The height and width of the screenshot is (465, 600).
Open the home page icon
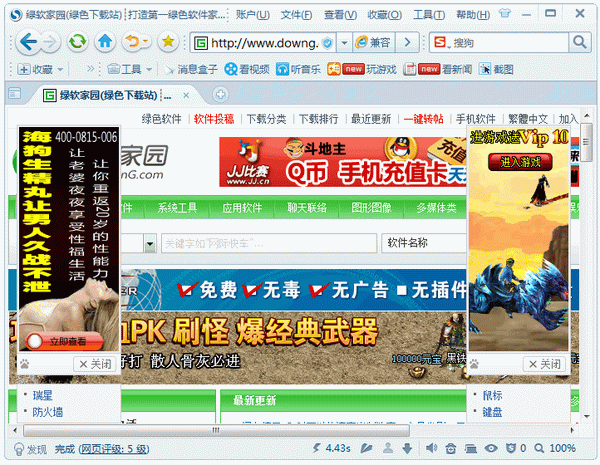point(105,41)
